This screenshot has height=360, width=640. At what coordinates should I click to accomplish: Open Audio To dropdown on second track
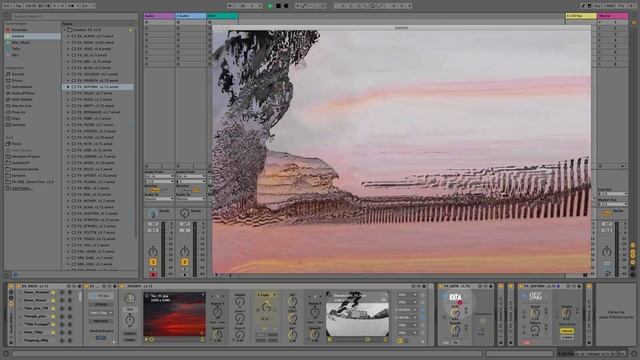191,199
